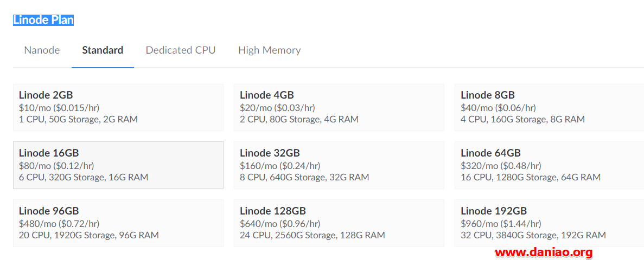The image size is (644, 260).
Task: Choose the Linode 32GB plan card
Action: point(339,165)
